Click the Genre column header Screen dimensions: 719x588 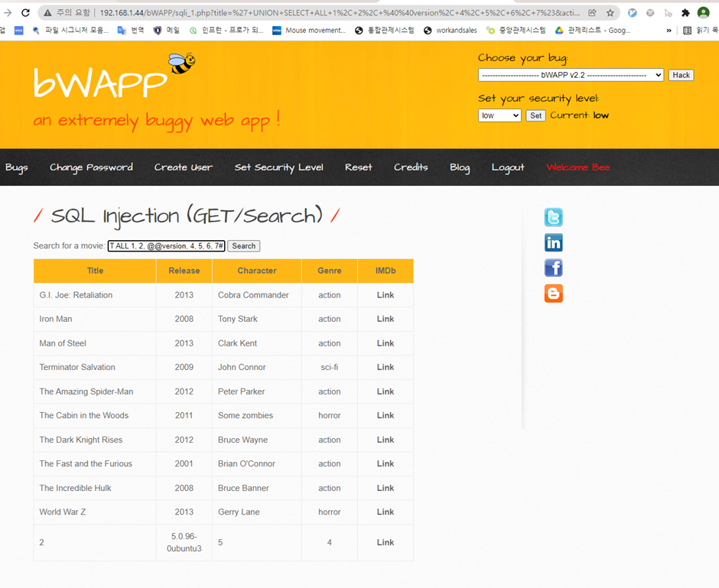pyautogui.click(x=329, y=271)
